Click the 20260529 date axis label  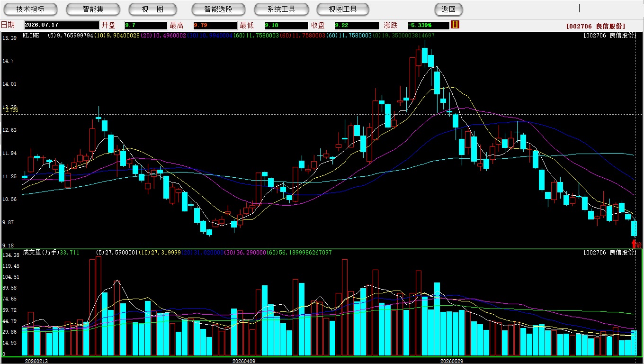coord(451,361)
